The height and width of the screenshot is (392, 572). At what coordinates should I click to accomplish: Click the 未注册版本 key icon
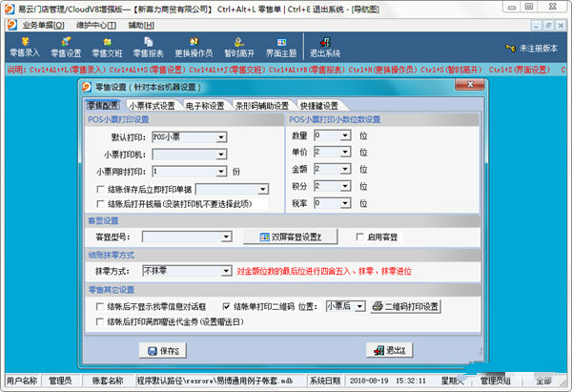510,49
